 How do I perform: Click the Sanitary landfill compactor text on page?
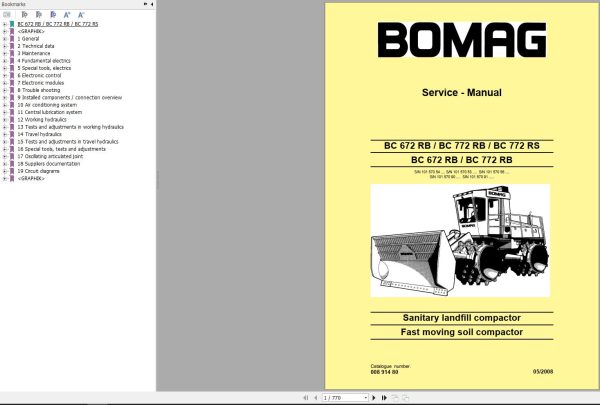point(461,318)
